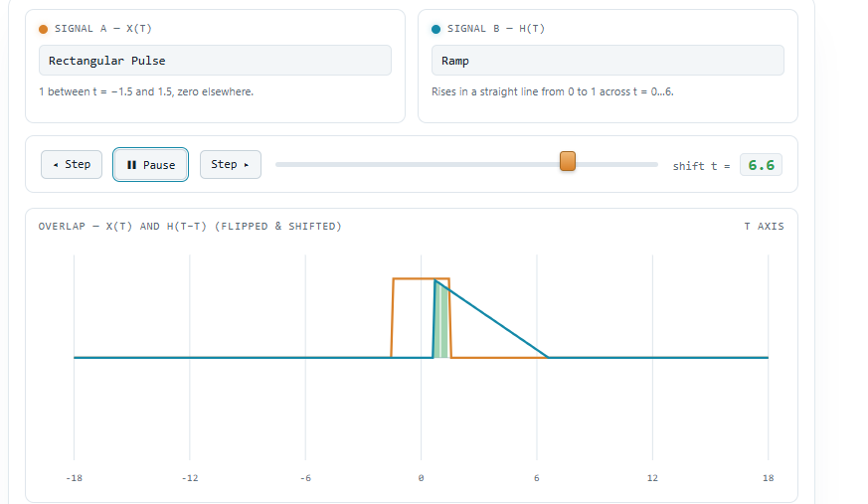Open the Signal A Rectangular Pulse dropdown

tap(215, 61)
